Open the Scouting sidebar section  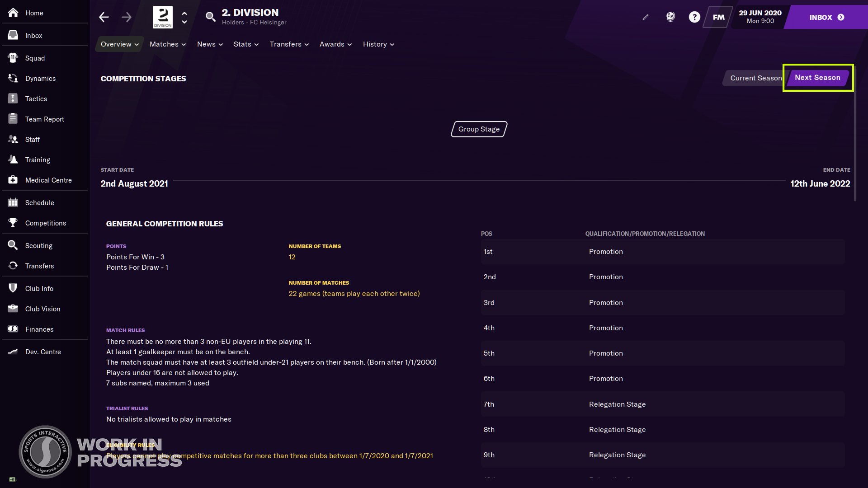tap(39, 245)
